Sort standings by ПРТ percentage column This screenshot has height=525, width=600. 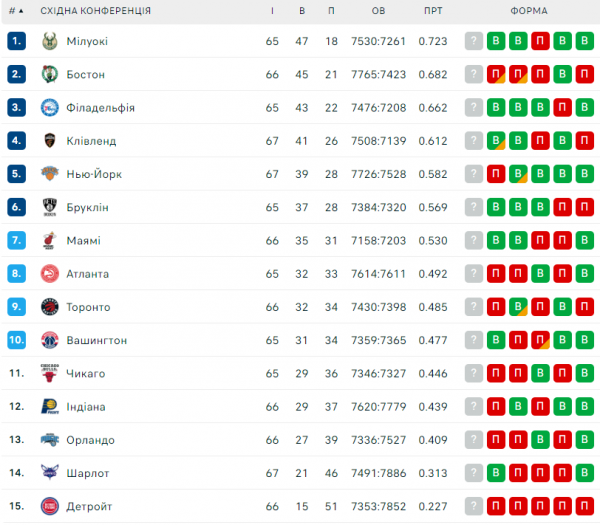(x=433, y=10)
